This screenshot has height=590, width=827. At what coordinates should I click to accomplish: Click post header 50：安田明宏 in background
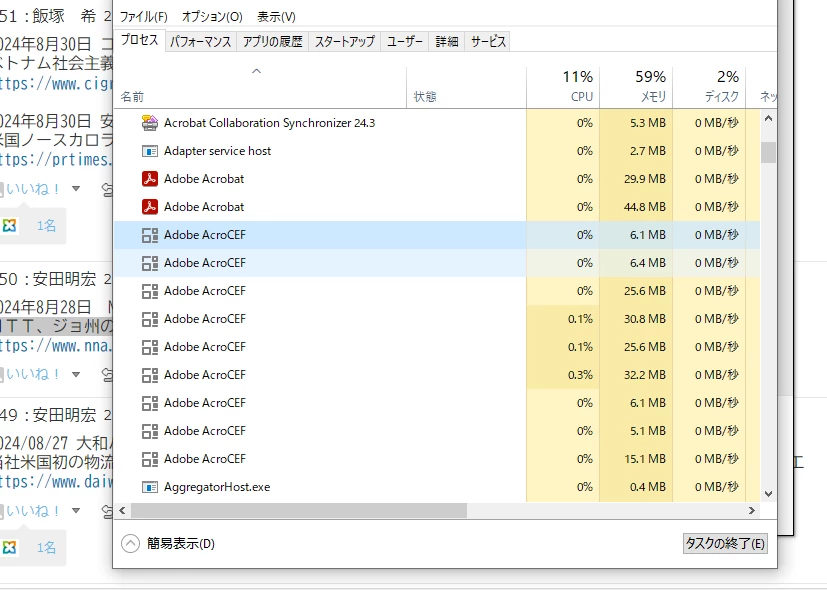coord(56,279)
